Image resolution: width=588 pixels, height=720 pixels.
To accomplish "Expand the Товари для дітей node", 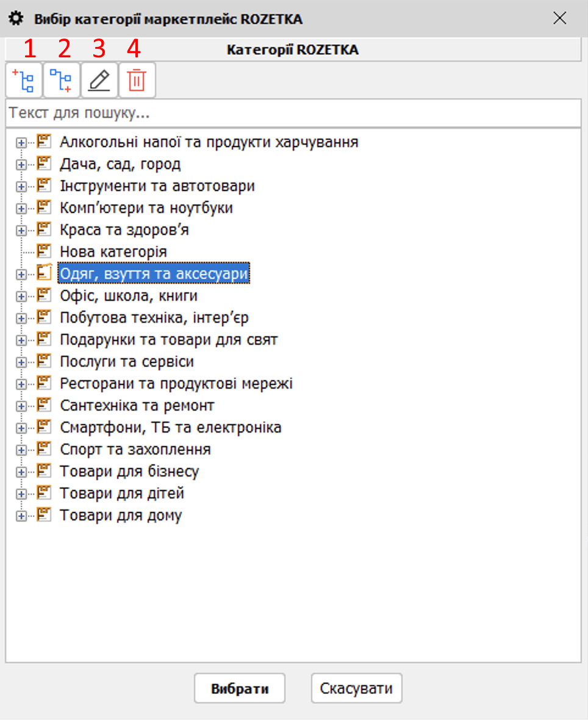I will pyautogui.click(x=21, y=494).
